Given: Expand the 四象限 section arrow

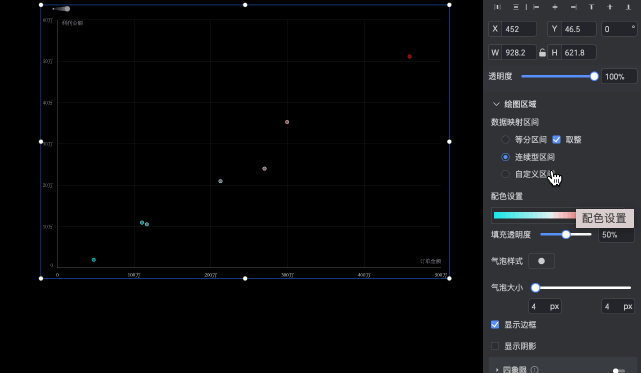Looking at the screenshot, I should point(497,370).
